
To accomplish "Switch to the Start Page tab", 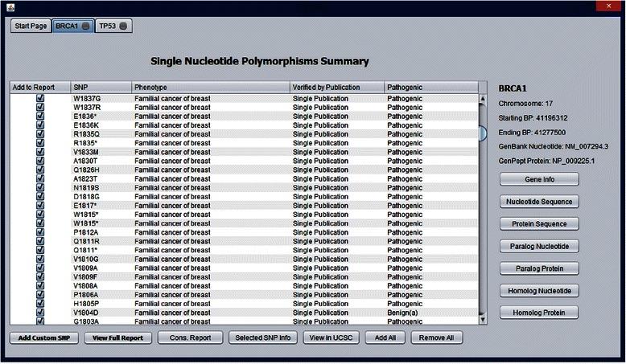I will tap(31, 26).
